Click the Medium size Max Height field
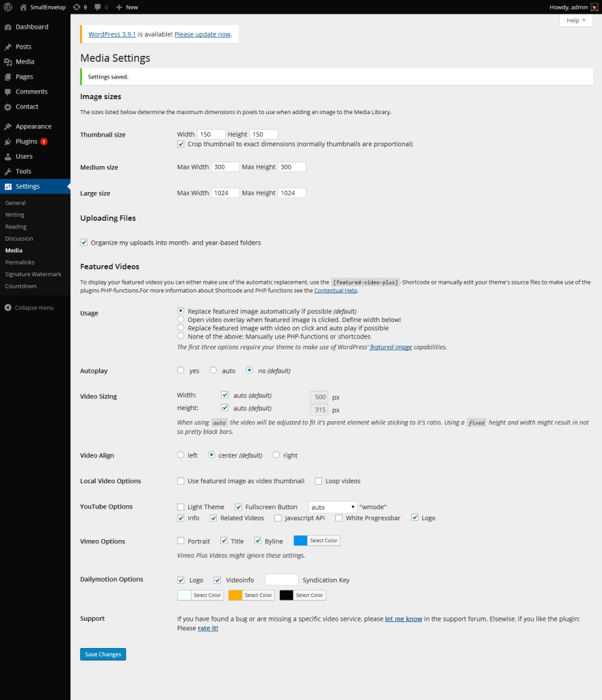 tap(291, 167)
